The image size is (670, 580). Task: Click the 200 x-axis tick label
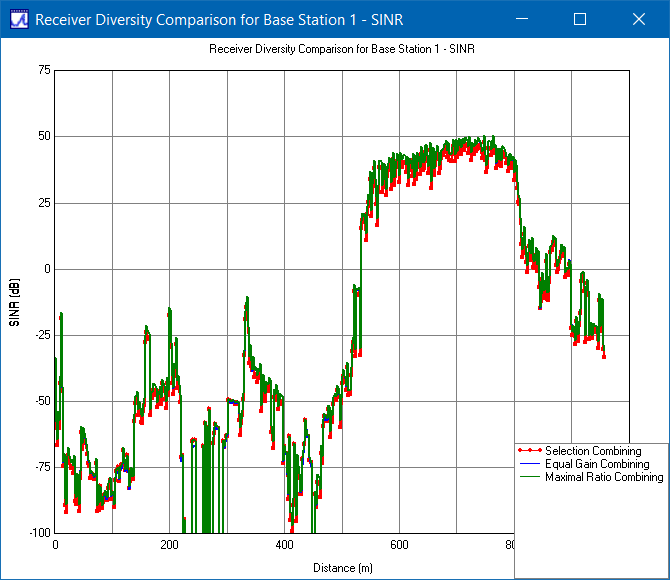pyautogui.click(x=170, y=545)
